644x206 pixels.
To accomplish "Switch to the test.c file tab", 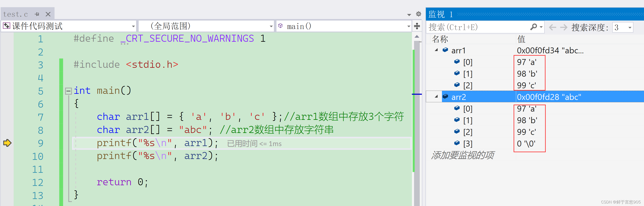I will (15, 14).
